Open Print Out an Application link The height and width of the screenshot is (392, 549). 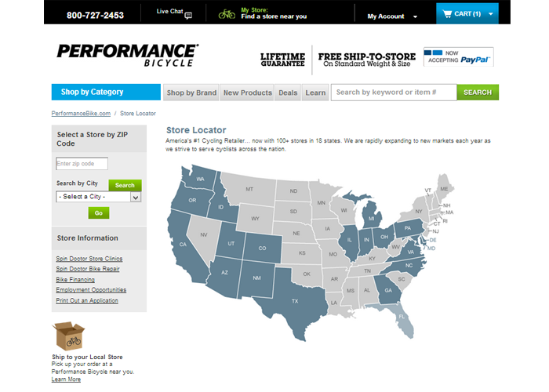tap(87, 300)
